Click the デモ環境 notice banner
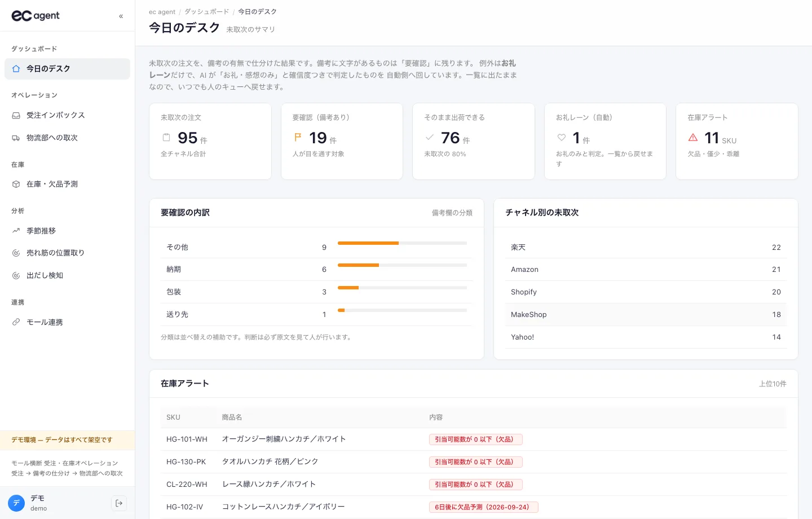The image size is (812, 519). pos(67,440)
